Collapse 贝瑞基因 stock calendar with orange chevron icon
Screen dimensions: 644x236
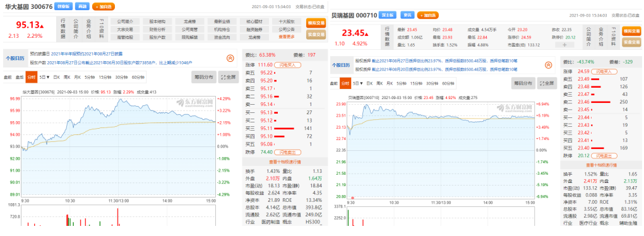coord(548,65)
